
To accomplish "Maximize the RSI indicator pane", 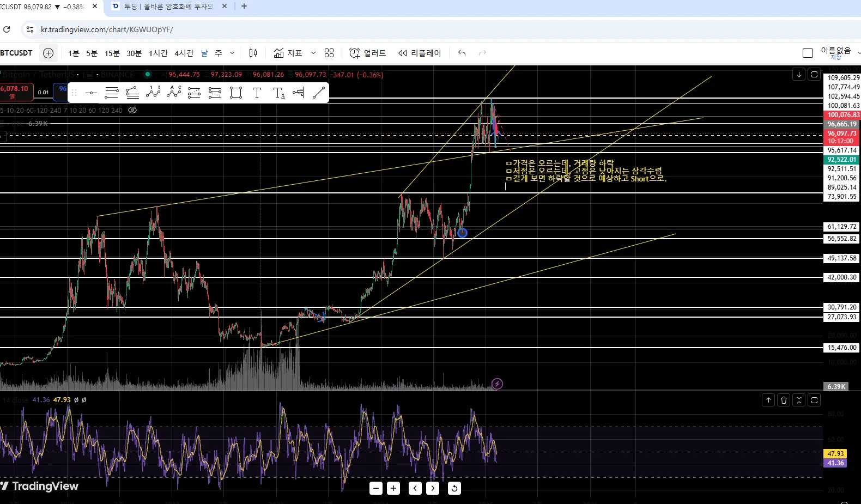I will pos(814,400).
